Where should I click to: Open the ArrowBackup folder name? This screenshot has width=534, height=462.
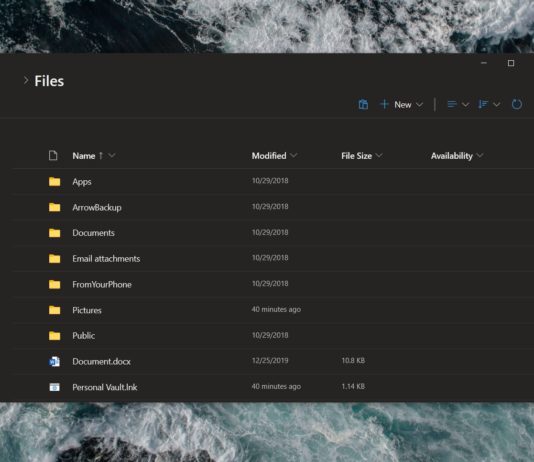(97, 207)
